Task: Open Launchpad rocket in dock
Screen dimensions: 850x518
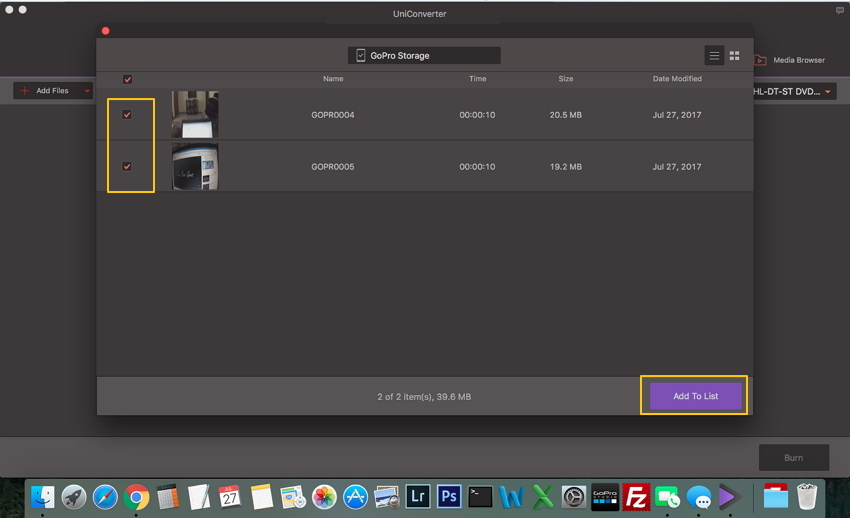Action: (74, 497)
